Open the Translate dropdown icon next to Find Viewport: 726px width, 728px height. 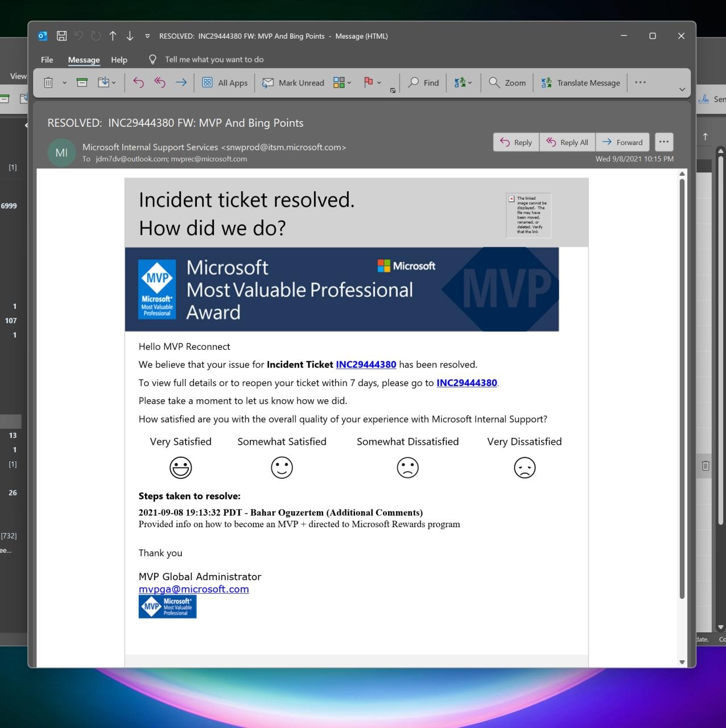click(x=463, y=82)
